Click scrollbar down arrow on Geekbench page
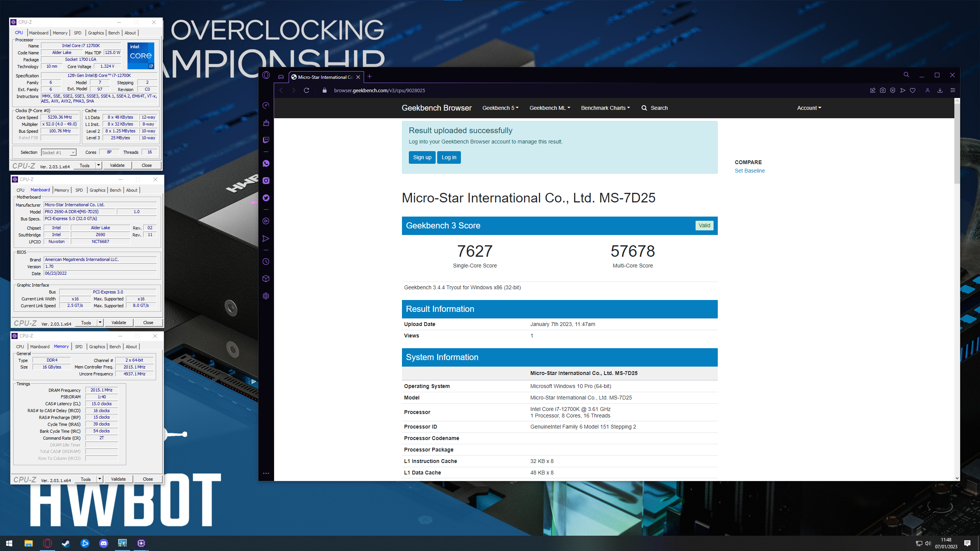The width and height of the screenshot is (980, 551). tap(957, 478)
